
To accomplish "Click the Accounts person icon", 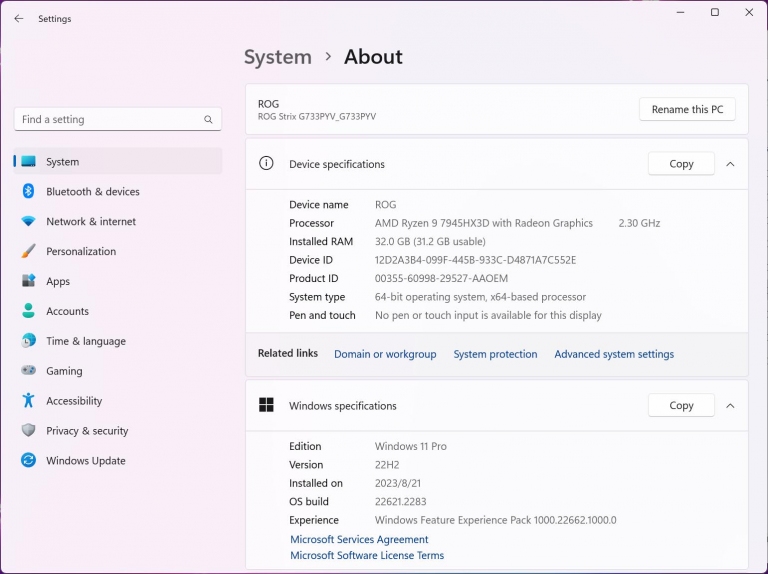I will 28,311.
